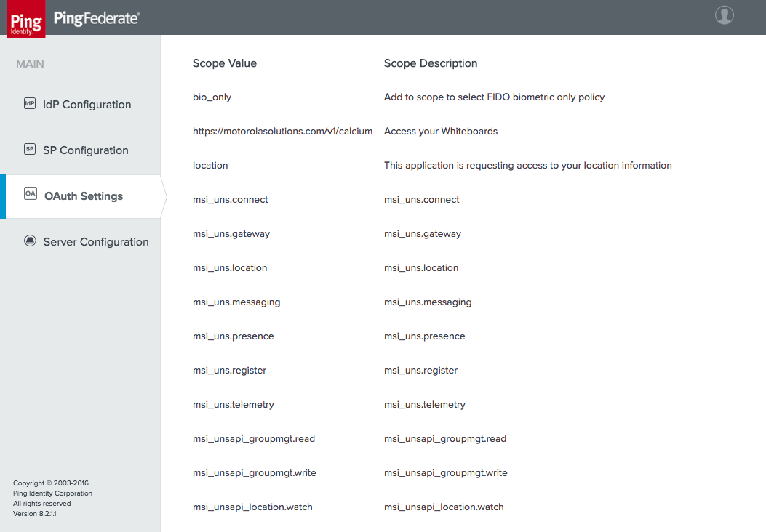
Task: Select the location scope value
Action: pos(210,166)
